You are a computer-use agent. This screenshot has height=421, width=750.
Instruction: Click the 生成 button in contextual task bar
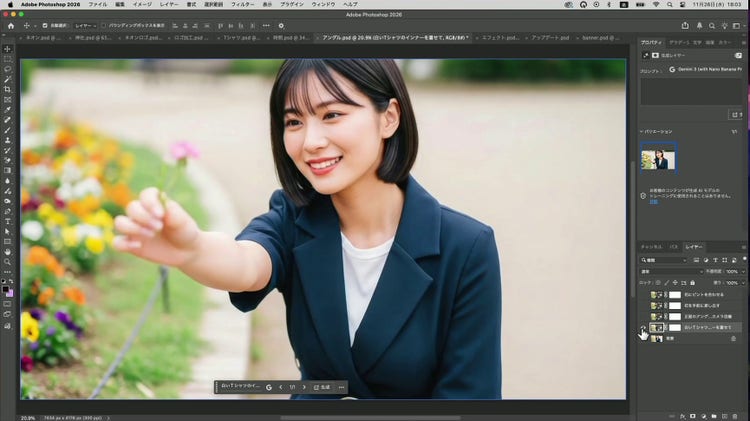tap(321, 387)
